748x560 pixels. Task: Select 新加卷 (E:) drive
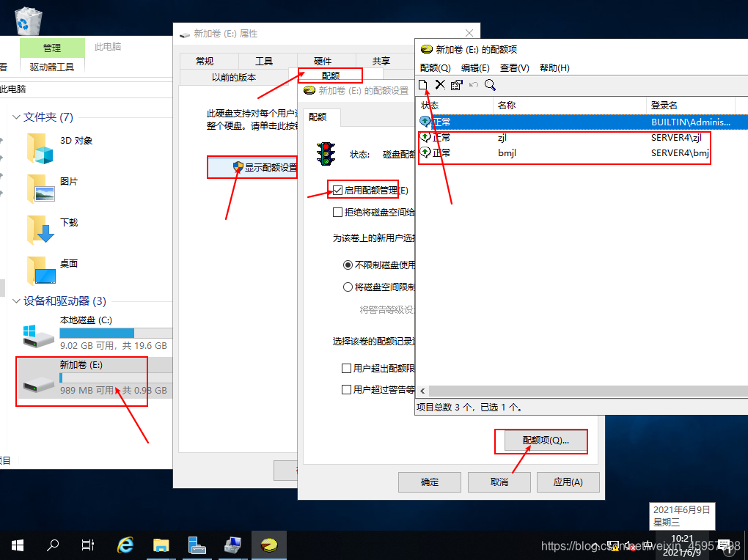(x=95, y=377)
